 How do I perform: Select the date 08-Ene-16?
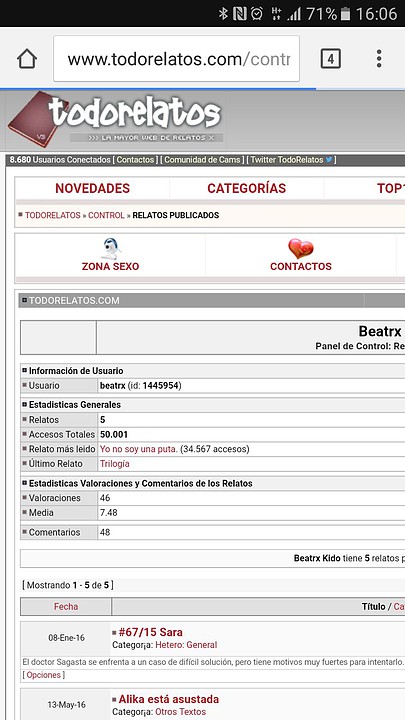pos(66,637)
